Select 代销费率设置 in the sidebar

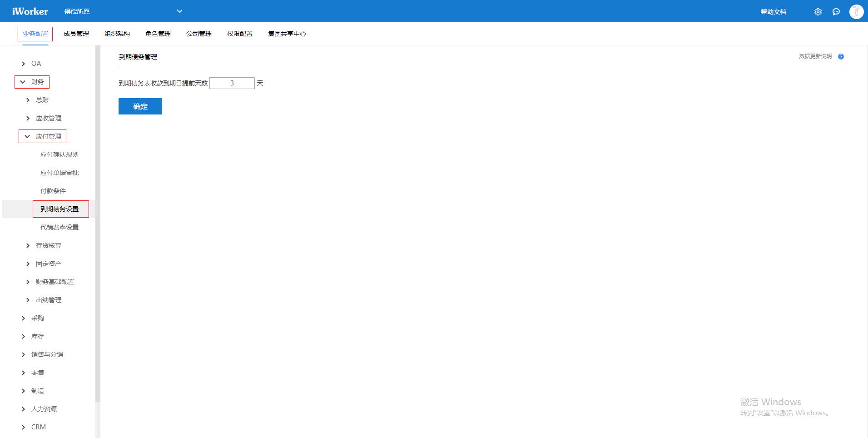click(60, 227)
